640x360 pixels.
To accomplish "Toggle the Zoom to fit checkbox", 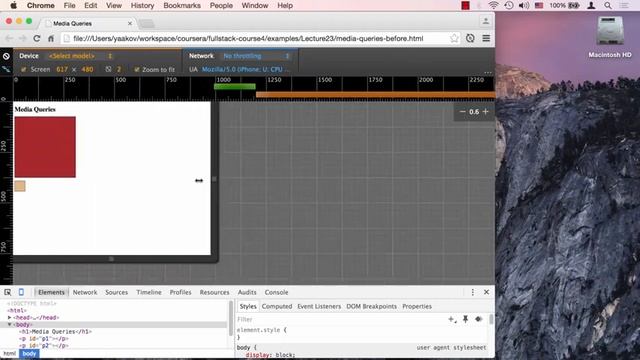I will (x=137, y=69).
